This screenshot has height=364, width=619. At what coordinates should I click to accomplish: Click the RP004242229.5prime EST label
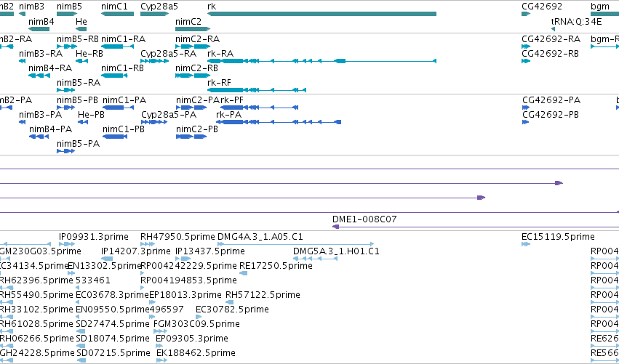(188, 266)
